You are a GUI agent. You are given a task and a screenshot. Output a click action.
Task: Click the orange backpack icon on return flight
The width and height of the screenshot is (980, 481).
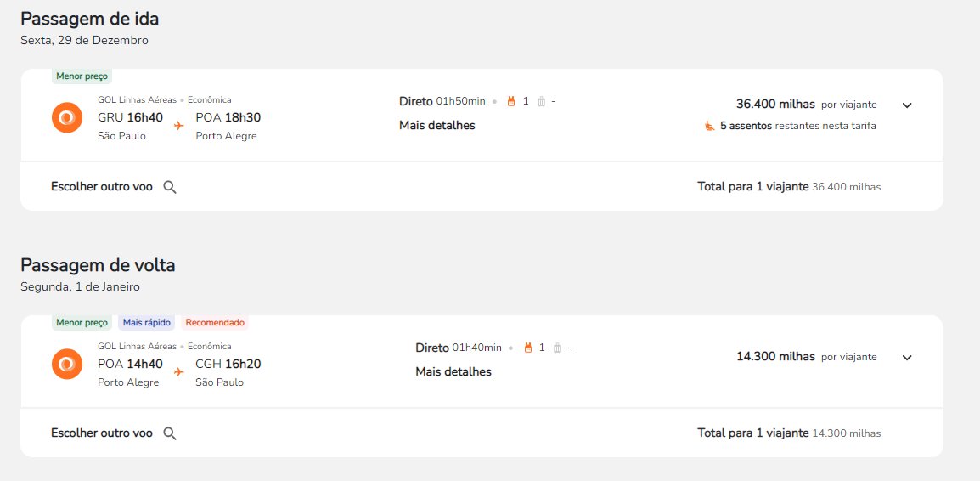[527, 348]
